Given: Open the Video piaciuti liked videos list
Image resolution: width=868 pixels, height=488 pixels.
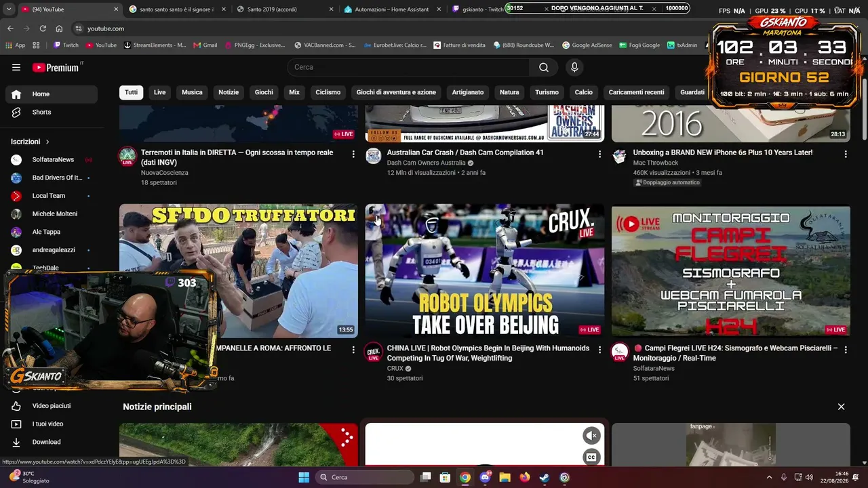Looking at the screenshot, I should pyautogui.click(x=52, y=406).
